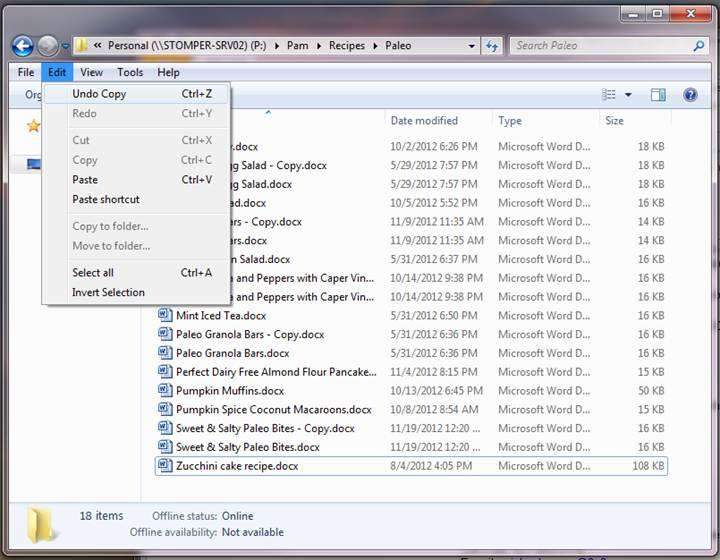The width and height of the screenshot is (720, 560).
Task: Click Word icon of Sweet & Salty Paleo Bites - Copy
Action: click(x=165, y=428)
